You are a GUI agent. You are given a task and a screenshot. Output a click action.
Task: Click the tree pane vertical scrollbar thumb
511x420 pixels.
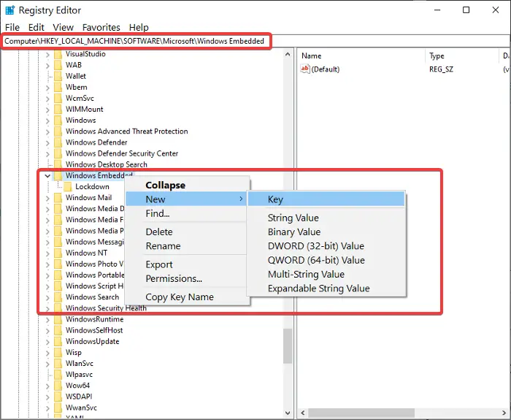tap(288, 345)
